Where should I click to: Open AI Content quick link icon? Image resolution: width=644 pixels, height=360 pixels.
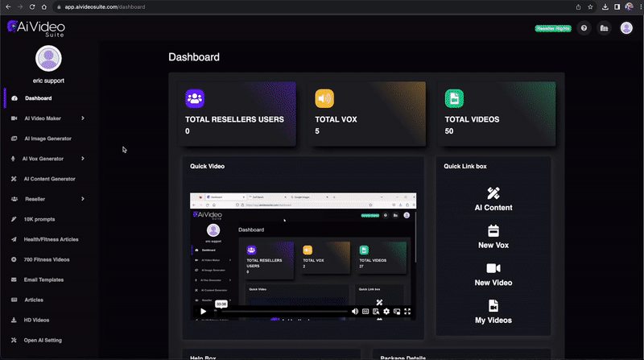click(x=493, y=193)
